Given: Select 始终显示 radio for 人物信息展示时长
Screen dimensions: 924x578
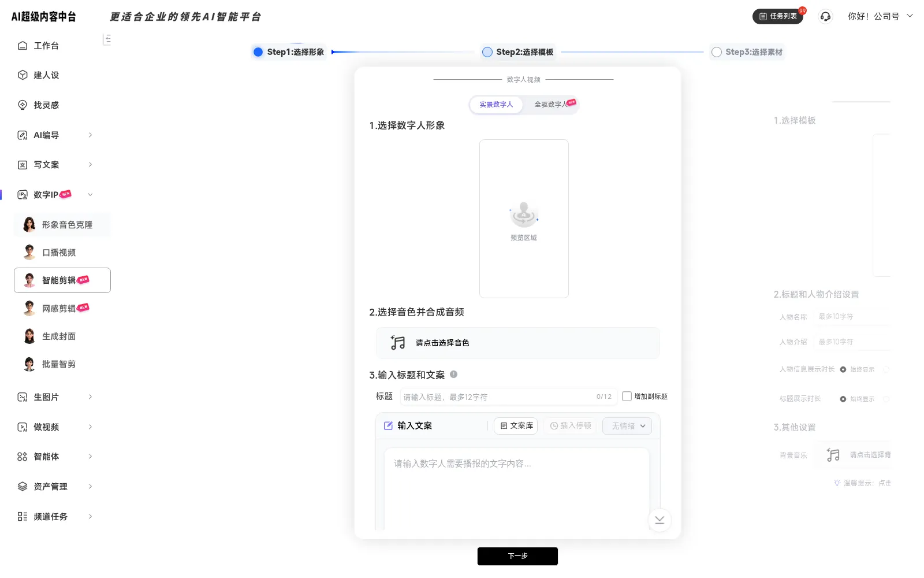Looking at the screenshot, I should (843, 369).
